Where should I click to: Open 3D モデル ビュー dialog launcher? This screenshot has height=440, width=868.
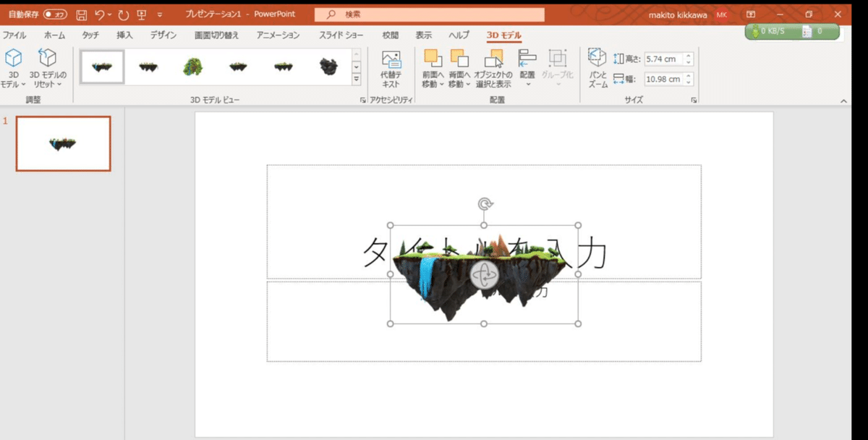pos(362,101)
